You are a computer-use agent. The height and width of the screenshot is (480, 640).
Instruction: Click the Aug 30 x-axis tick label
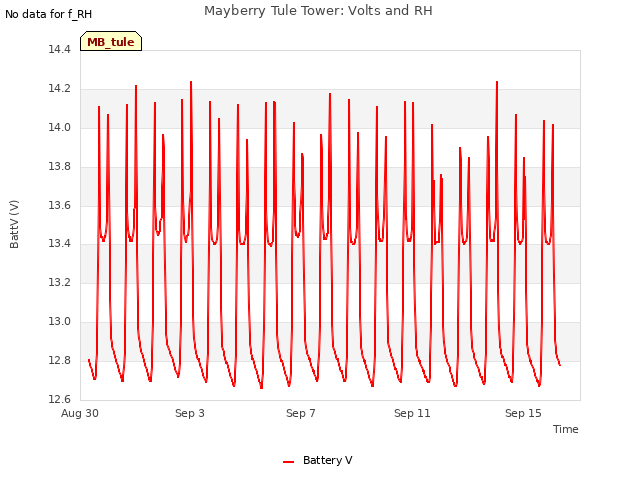pos(80,413)
